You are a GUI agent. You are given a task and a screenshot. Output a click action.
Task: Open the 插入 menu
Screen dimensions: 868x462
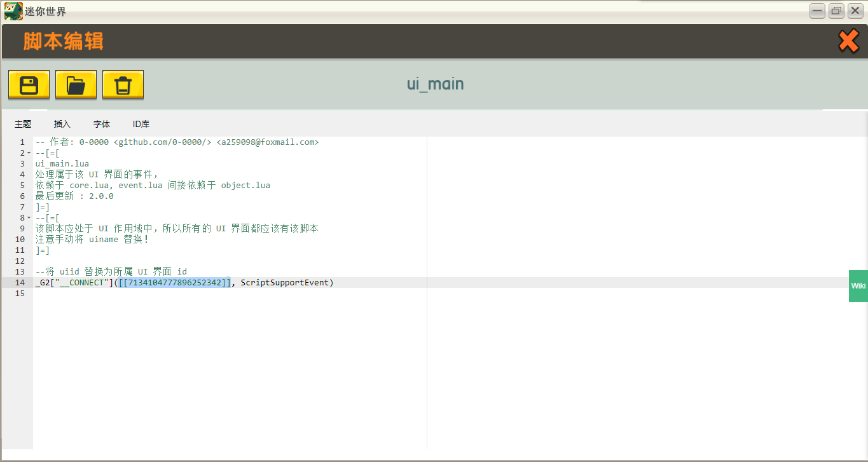[62, 124]
